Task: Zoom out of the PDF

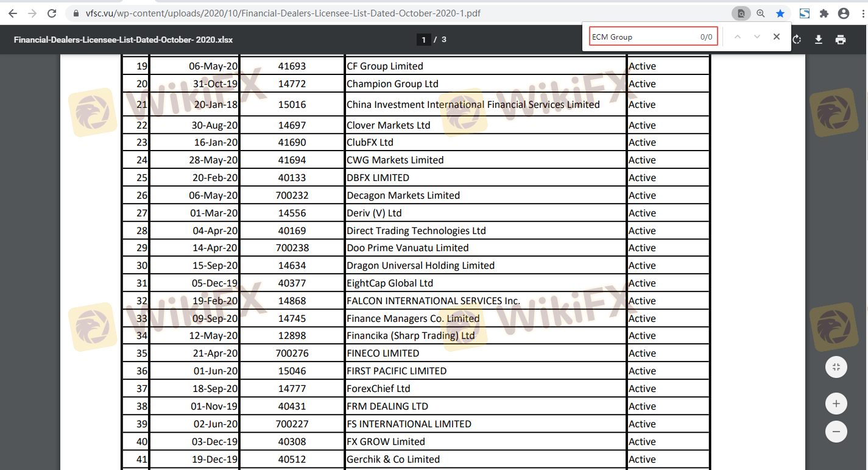Action: [836, 432]
